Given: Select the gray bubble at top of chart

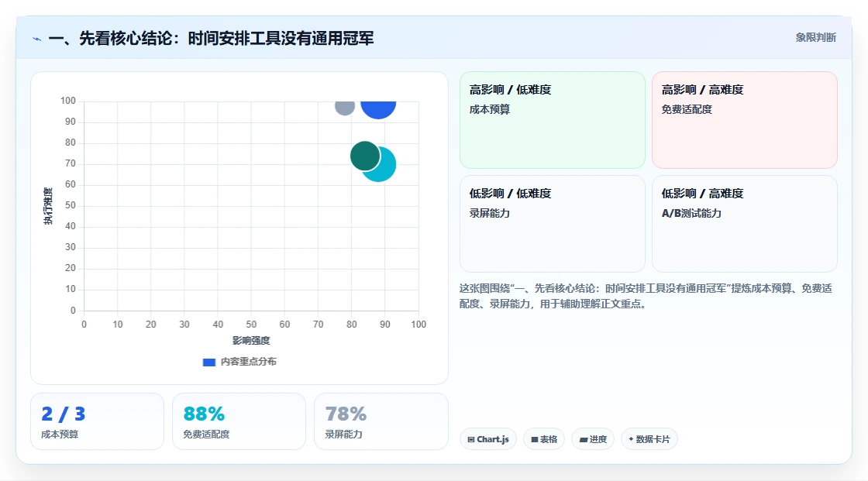Looking at the screenshot, I should tap(345, 108).
